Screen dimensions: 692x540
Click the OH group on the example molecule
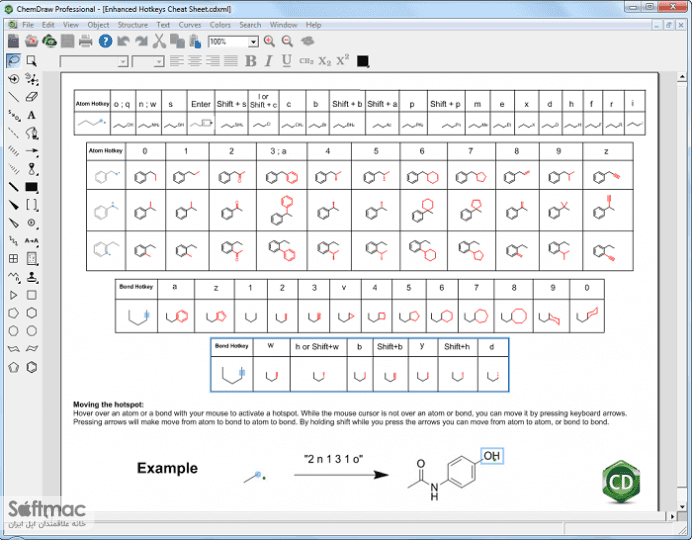click(492, 456)
